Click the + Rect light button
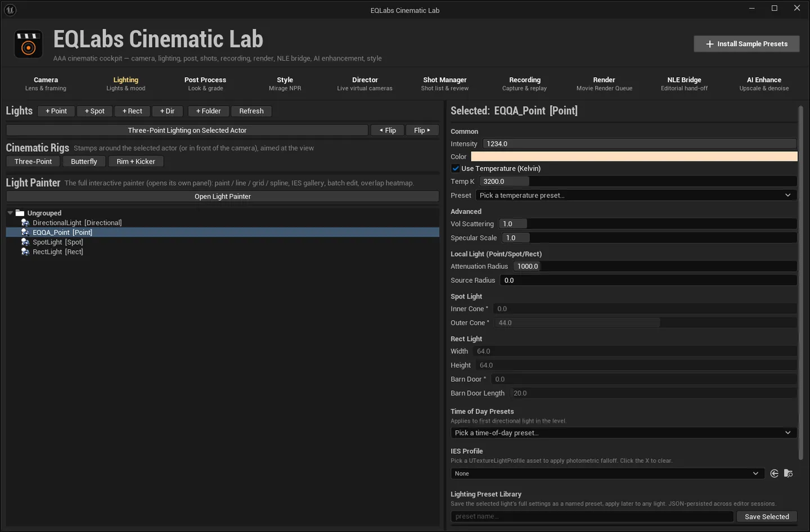 click(x=132, y=111)
